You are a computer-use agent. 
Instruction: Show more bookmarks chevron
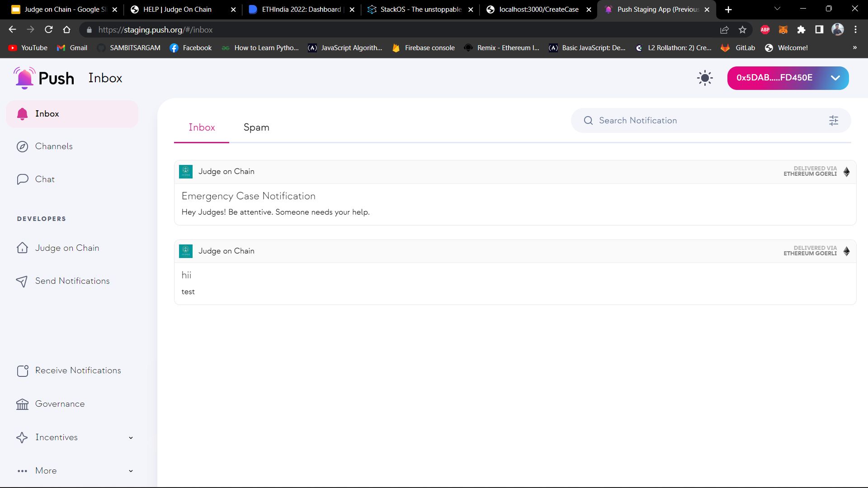854,48
